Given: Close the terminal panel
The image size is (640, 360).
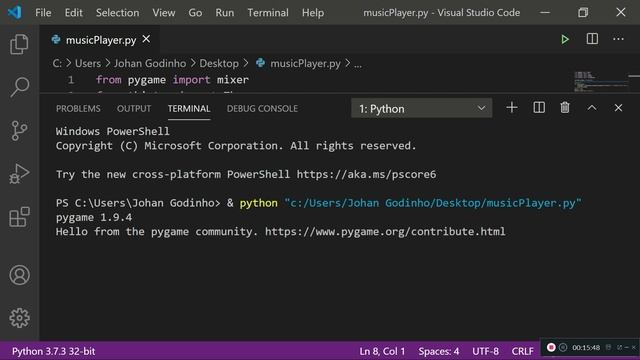Looking at the screenshot, I should click(x=618, y=108).
